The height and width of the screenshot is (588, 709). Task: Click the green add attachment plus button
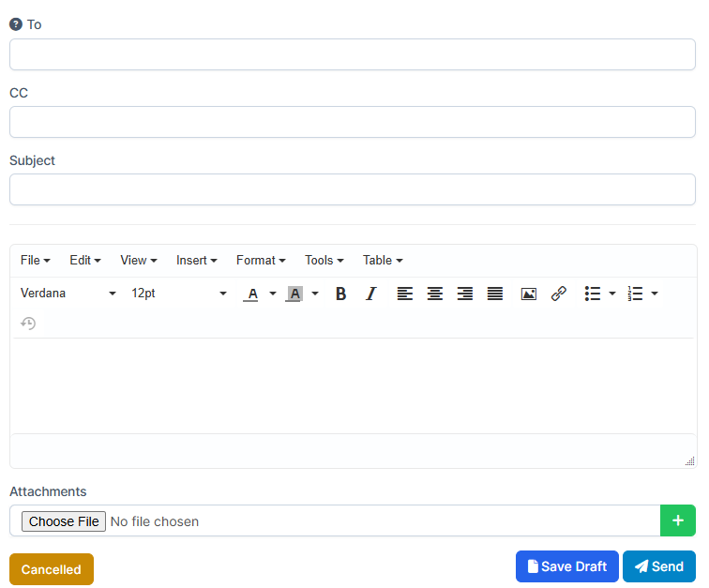pyautogui.click(x=678, y=520)
